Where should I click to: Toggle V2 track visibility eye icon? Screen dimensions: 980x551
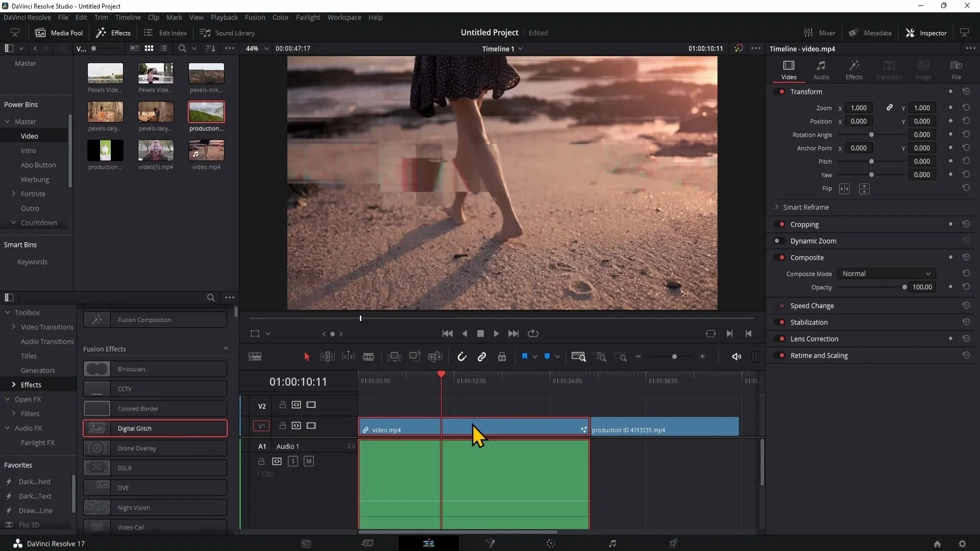pyautogui.click(x=310, y=405)
